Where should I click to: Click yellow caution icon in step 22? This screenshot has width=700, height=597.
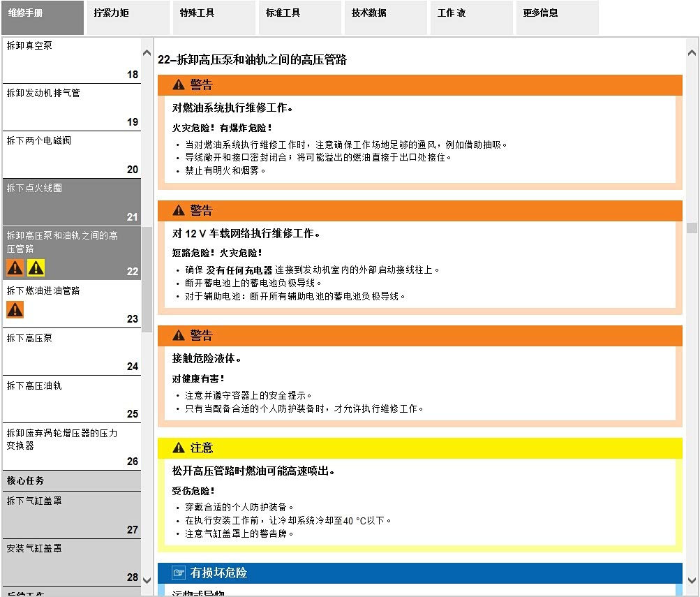pos(36,267)
